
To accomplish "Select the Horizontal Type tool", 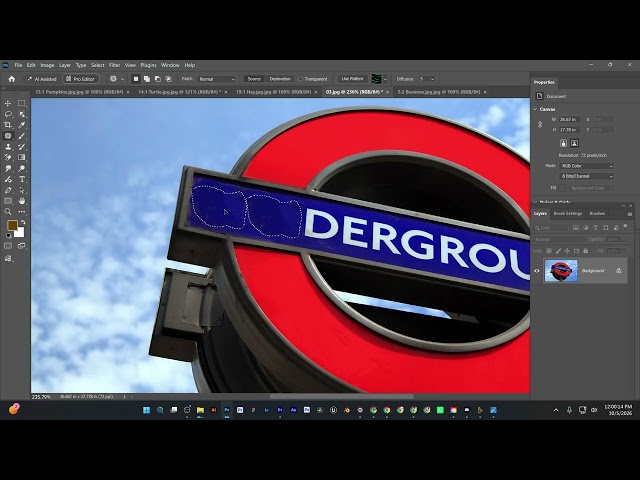I will point(22,179).
